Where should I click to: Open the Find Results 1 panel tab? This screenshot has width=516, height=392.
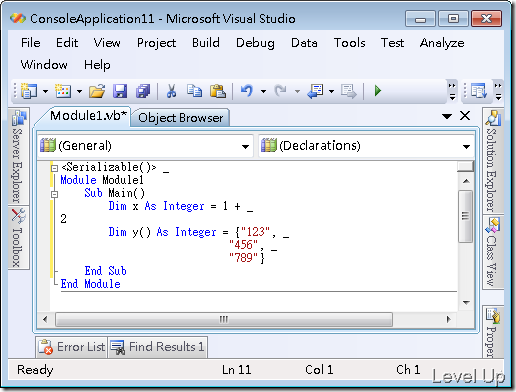click(157, 347)
